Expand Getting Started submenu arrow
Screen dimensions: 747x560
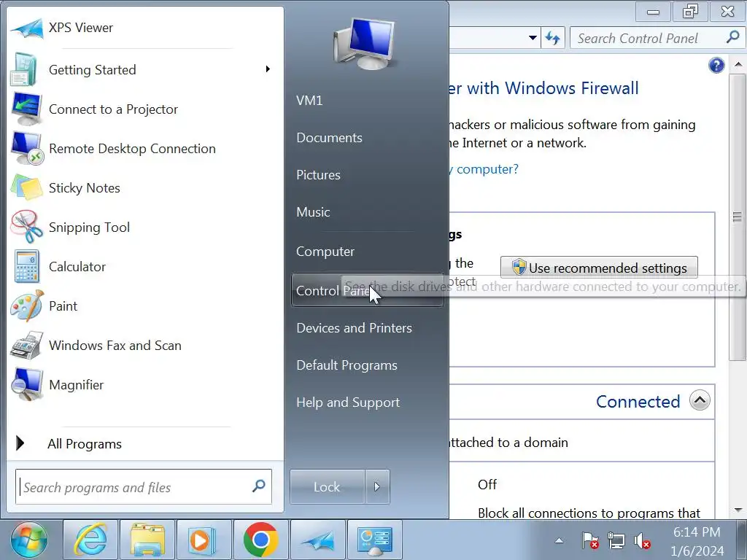(268, 69)
